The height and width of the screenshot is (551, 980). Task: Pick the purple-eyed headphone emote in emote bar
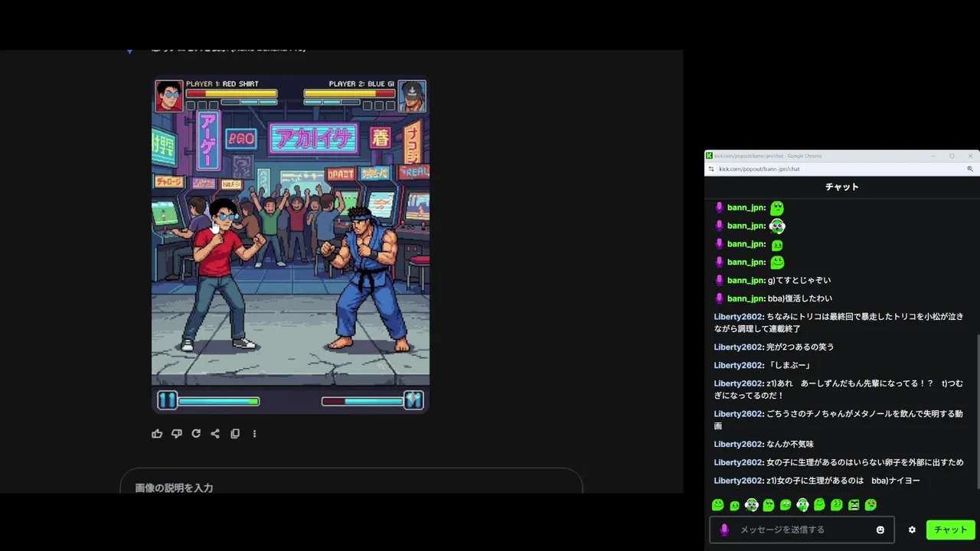click(752, 505)
